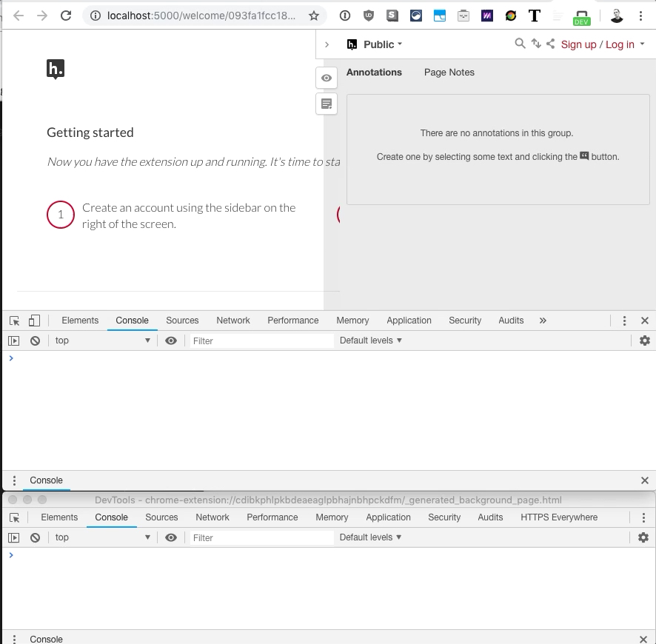Open settings gear in background page DevTools
The width and height of the screenshot is (656, 644).
pyautogui.click(x=643, y=537)
